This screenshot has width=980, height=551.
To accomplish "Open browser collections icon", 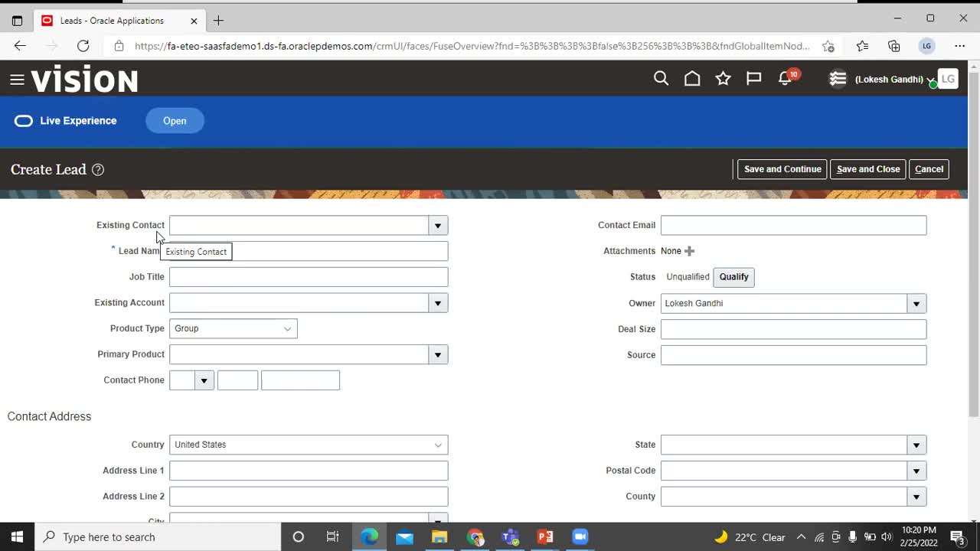I will [894, 46].
